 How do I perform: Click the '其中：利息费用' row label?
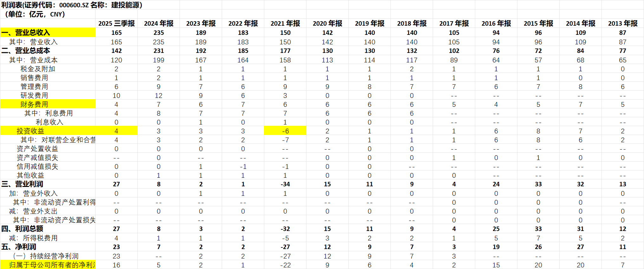coord(49,113)
